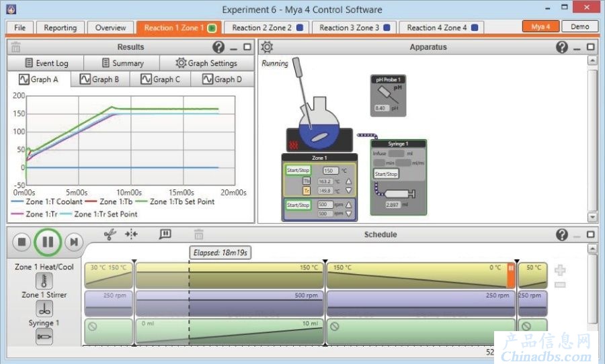Click the Demo button
605x364 pixels.
pos(580,27)
